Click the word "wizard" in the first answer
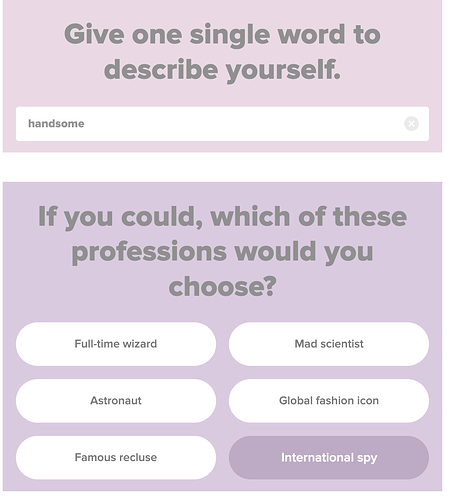467x500 pixels. point(139,344)
